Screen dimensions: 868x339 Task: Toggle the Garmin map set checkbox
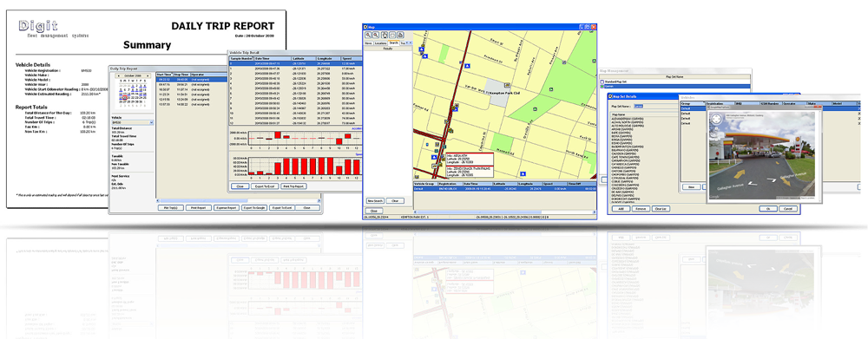pyautogui.click(x=602, y=87)
